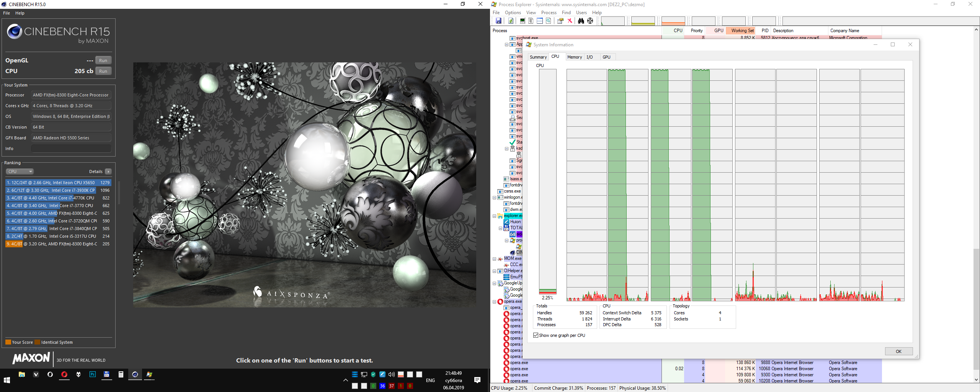Screen dimensions: 980x392
Task: Click the Refresh Now toolbar icon
Action: click(511, 21)
